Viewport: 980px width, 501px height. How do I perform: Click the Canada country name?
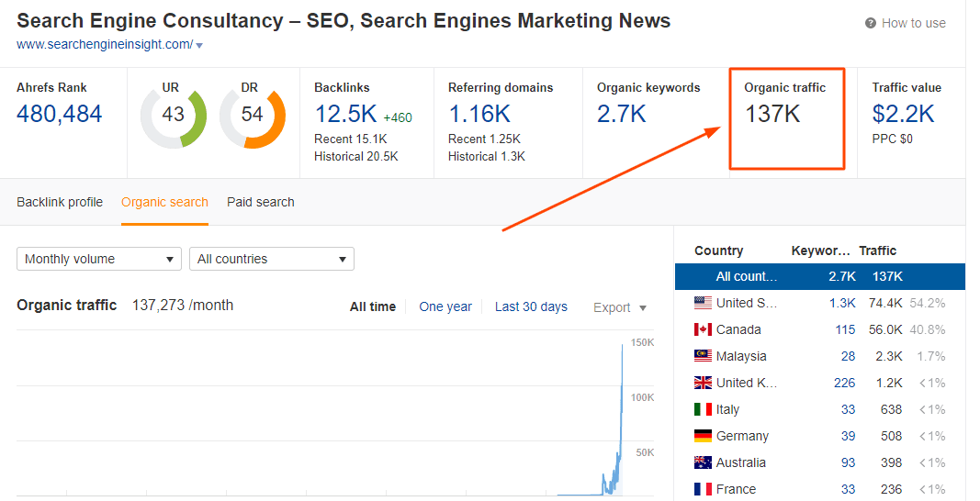coord(738,329)
